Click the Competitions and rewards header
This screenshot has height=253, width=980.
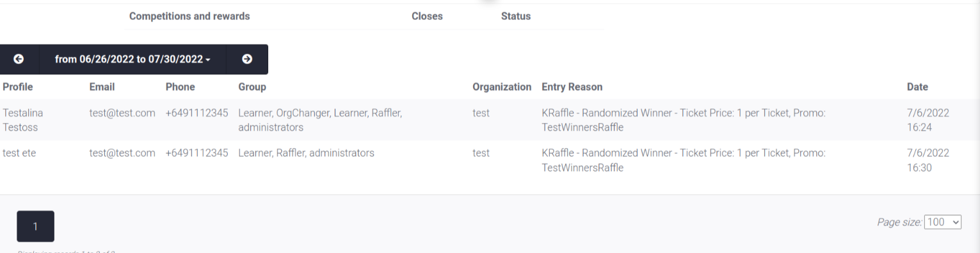[189, 16]
